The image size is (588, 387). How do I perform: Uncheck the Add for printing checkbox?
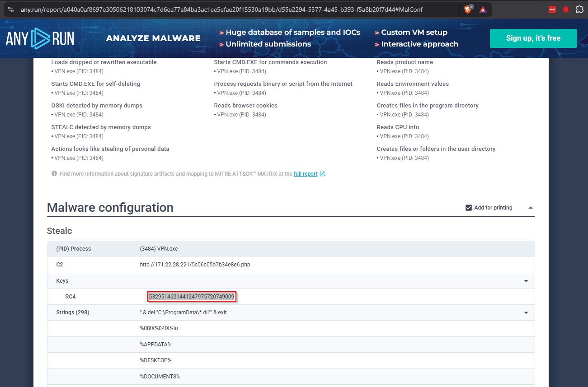point(469,208)
